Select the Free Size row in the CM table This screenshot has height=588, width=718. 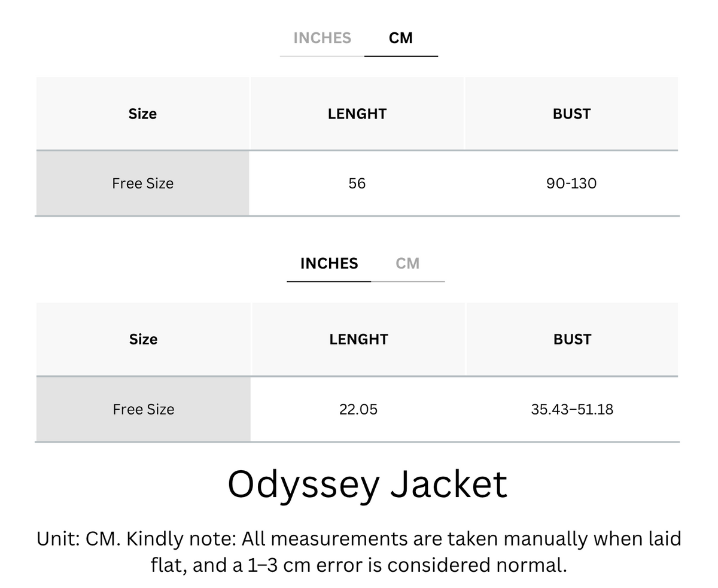tap(357, 183)
